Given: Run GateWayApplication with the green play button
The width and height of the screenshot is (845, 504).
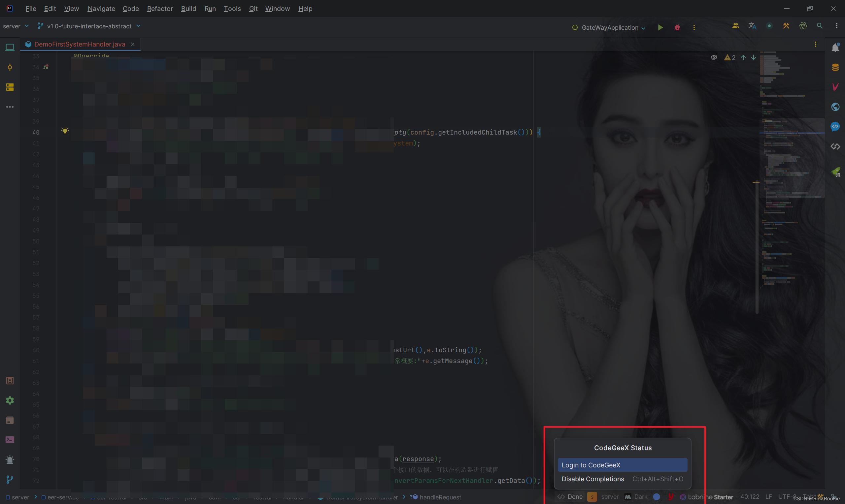Looking at the screenshot, I should tap(660, 27).
